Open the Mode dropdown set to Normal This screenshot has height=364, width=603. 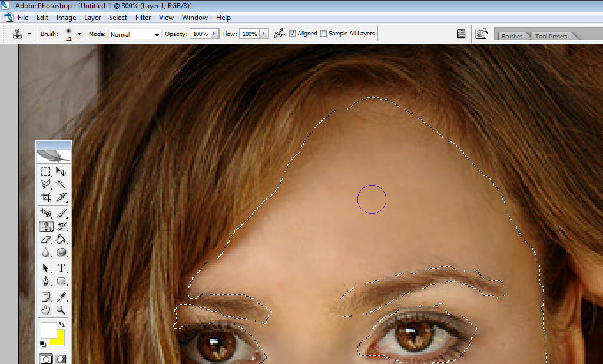click(x=135, y=34)
